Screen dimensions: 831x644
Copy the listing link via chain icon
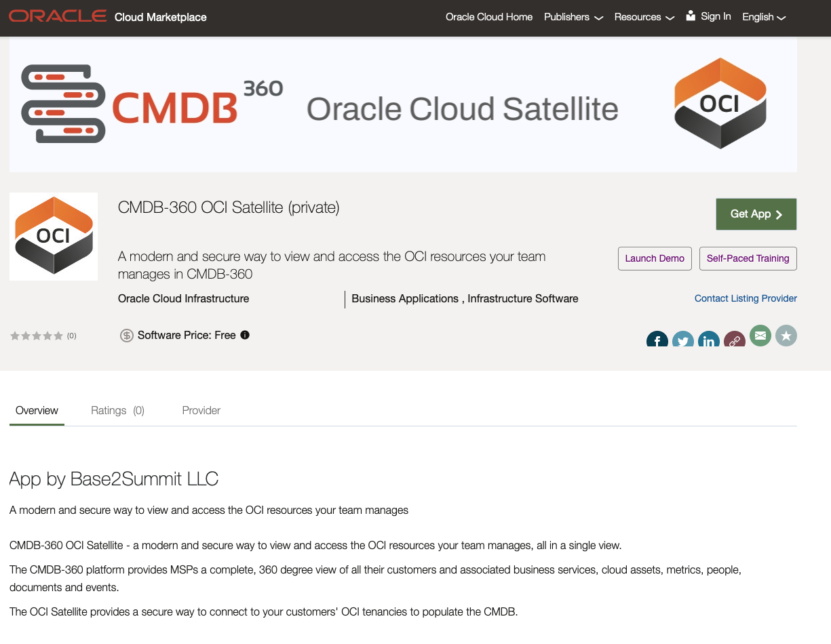tap(735, 339)
